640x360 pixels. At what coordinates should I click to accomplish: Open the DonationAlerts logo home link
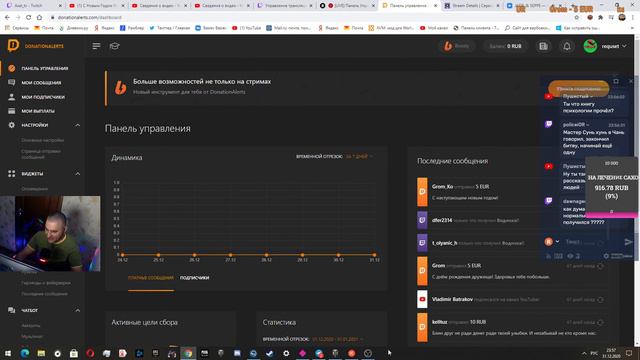click(36, 46)
